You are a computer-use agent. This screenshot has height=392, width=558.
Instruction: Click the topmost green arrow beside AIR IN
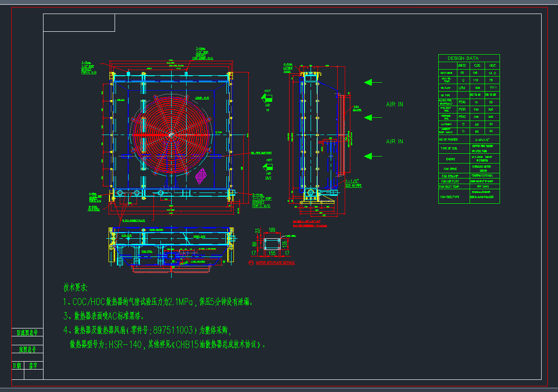click(373, 82)
